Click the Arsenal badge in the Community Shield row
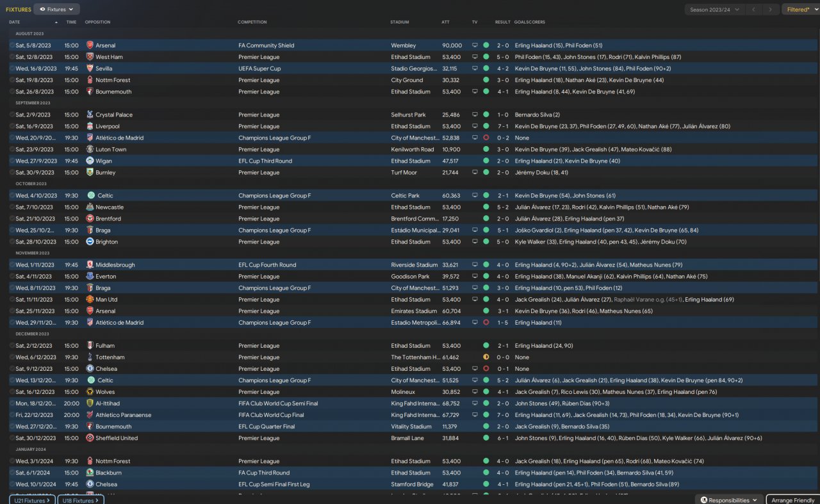This screenshot has height=504, width=820. 90,45
